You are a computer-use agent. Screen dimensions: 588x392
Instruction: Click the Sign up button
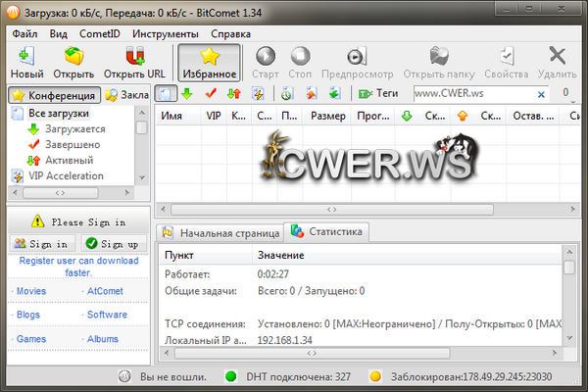(x=115, y=244)
